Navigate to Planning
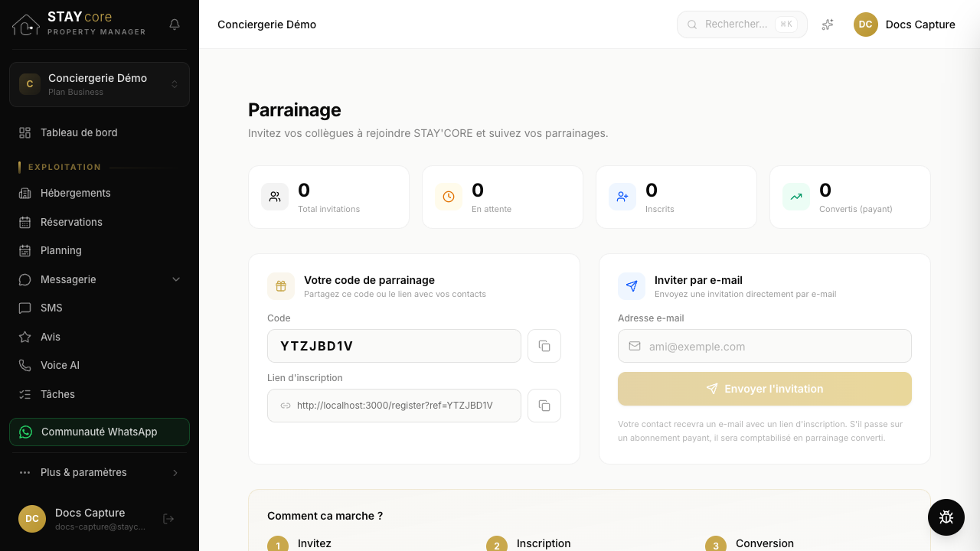The image size is (980, 551). point(100,250)
